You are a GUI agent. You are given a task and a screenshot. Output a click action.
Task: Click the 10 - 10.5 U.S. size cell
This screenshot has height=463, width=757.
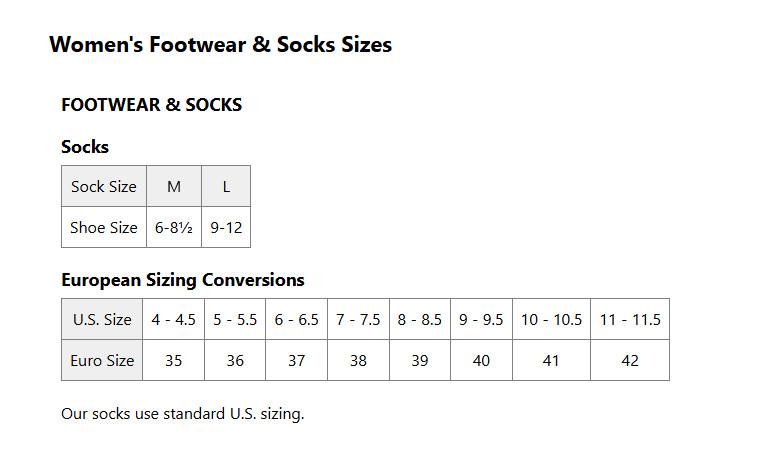tap(551, 320)
